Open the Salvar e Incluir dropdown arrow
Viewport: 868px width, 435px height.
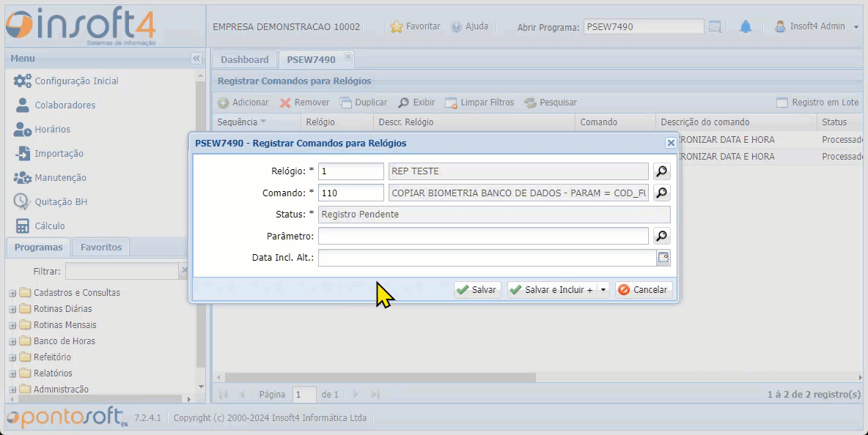[603, 290]
